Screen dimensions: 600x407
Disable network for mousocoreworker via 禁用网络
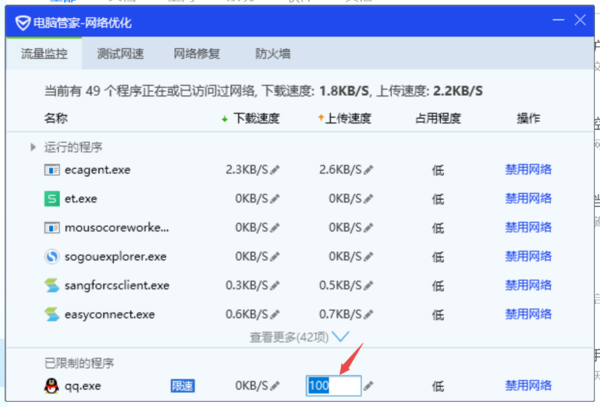tap(528, 228)
